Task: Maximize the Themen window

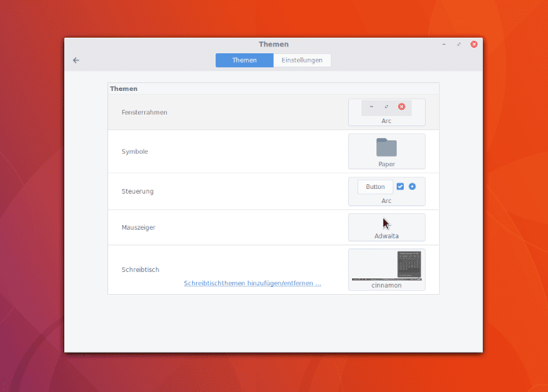Action: coord(459,45)
